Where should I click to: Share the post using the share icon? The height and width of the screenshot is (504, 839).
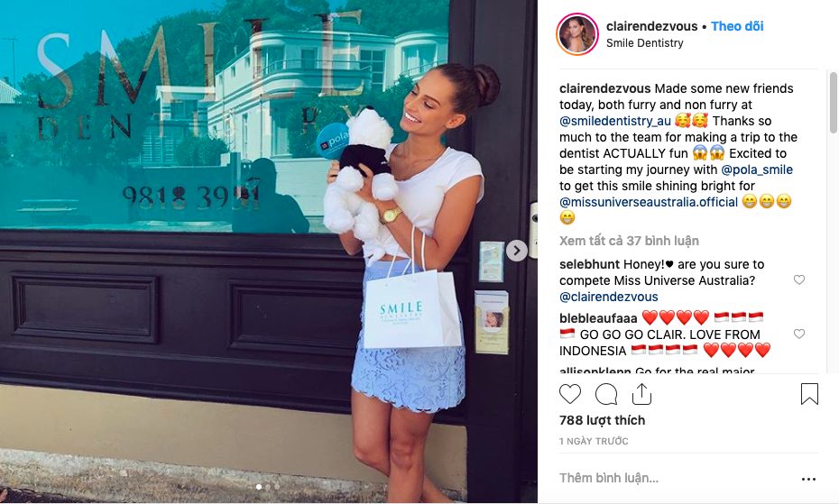click(x=641, y=394)
